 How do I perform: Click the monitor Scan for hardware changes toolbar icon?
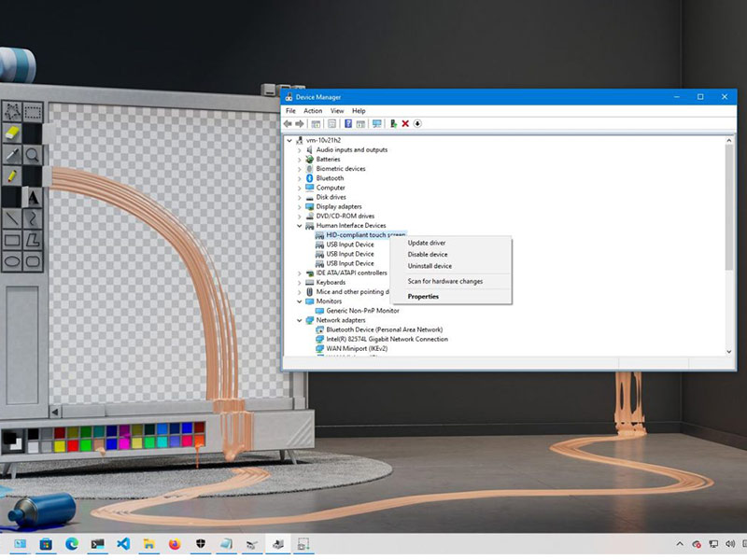point(377,124)
